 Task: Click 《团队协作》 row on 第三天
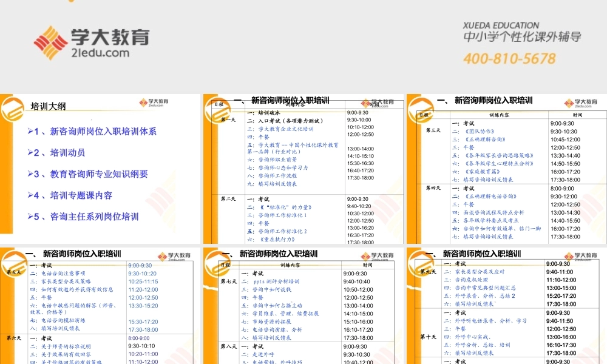point(473,132)
